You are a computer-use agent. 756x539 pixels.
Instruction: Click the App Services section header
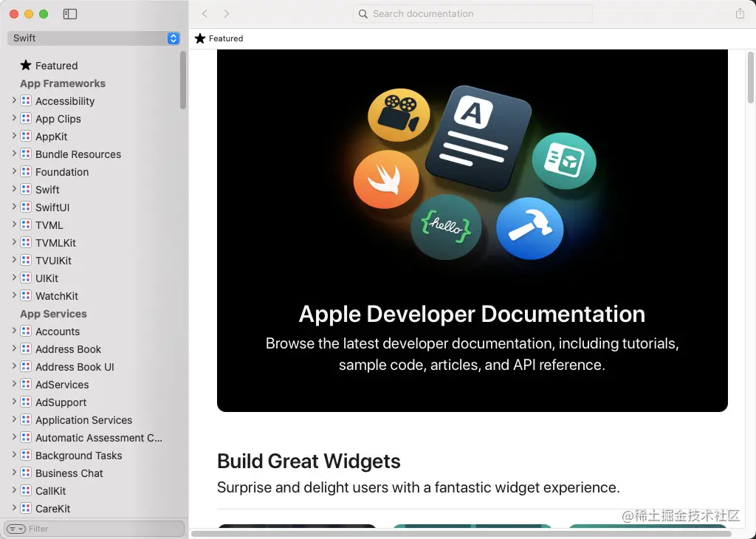[x=53, y=314]
